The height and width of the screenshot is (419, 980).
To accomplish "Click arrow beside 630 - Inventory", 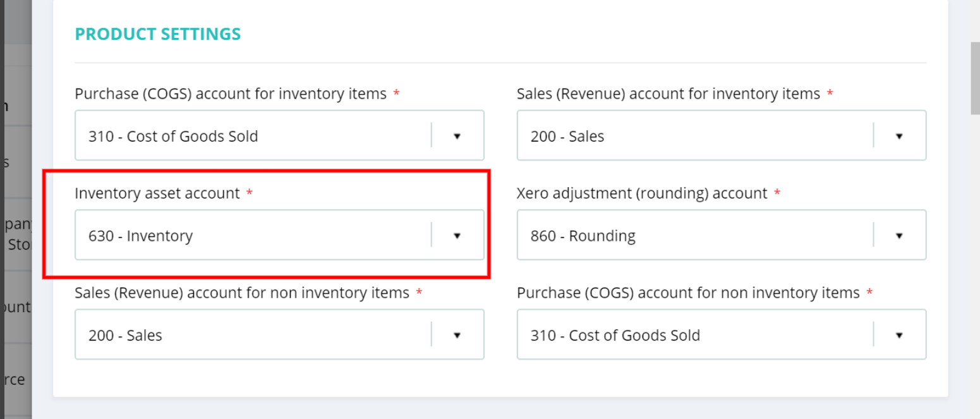I will [x=457, y=236].
